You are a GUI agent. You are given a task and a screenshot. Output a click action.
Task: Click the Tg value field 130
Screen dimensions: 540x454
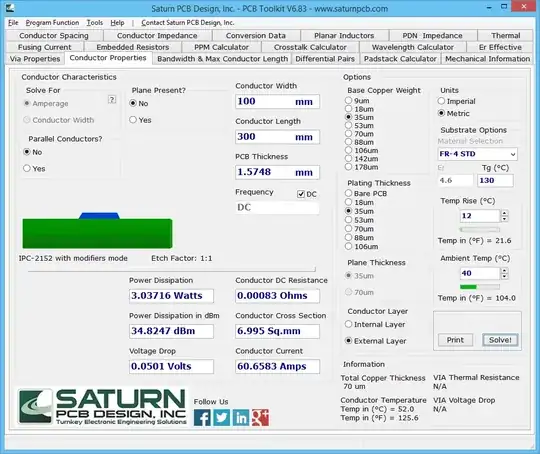pos(495,180)
